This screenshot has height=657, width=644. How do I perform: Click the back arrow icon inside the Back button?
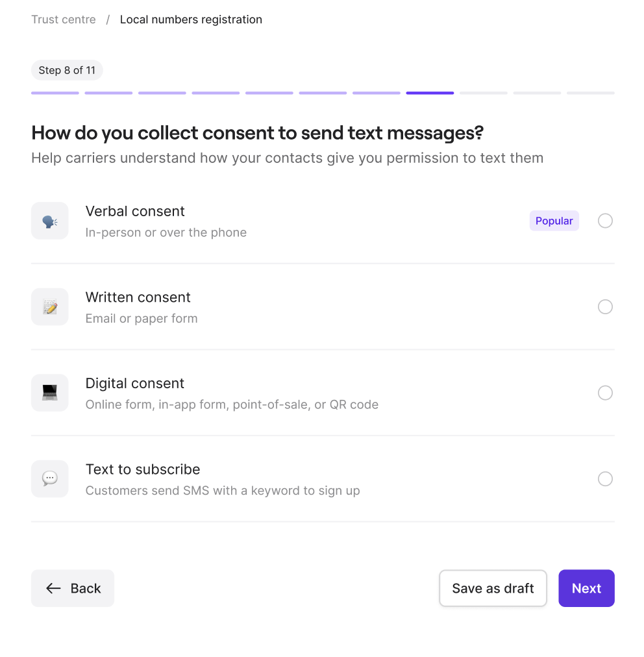53,588
